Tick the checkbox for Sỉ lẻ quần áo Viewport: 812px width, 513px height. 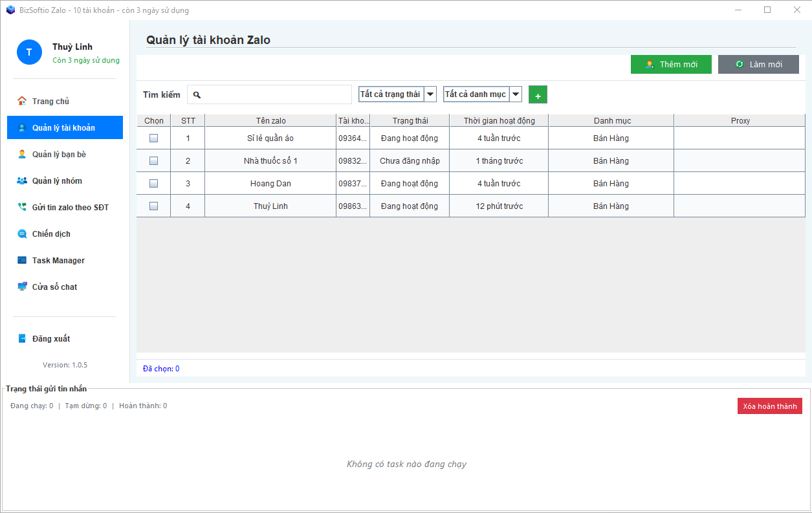(153, 138)
